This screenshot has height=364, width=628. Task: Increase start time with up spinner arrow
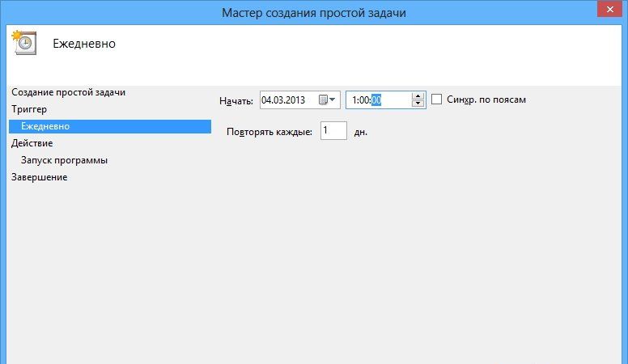pyautogui.click(x=418, y=95)
